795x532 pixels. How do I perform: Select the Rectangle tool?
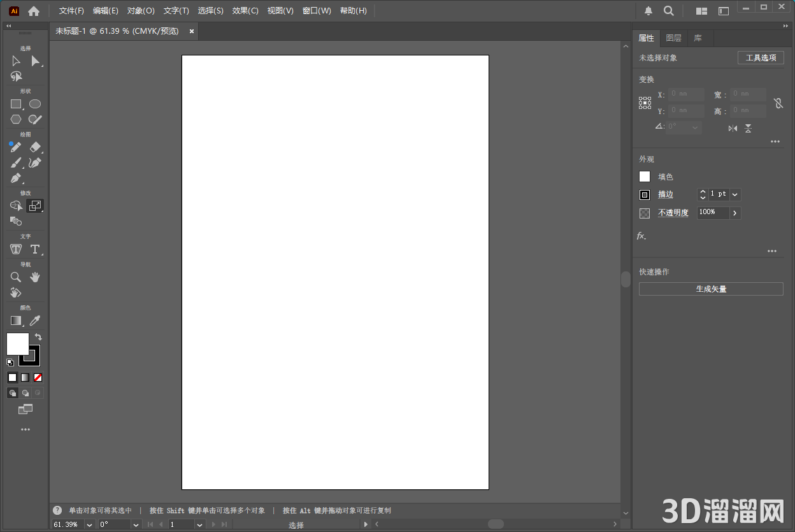[15, 103]
